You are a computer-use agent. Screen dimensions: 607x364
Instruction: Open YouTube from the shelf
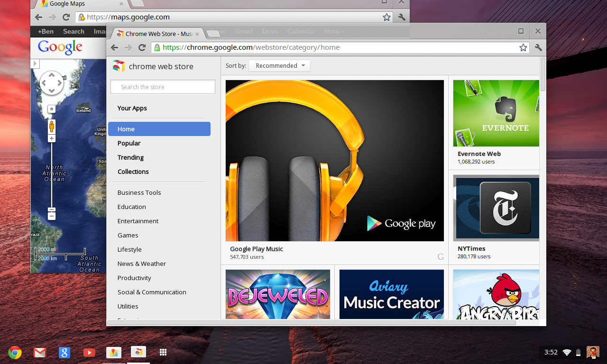pyautogui.click(x=89, y=352)
